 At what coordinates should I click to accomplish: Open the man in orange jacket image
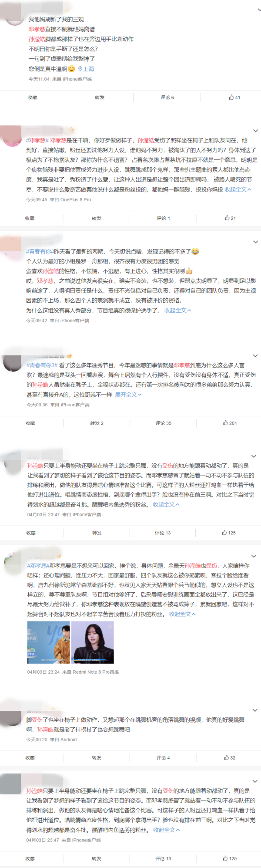[x=48, y=642]
